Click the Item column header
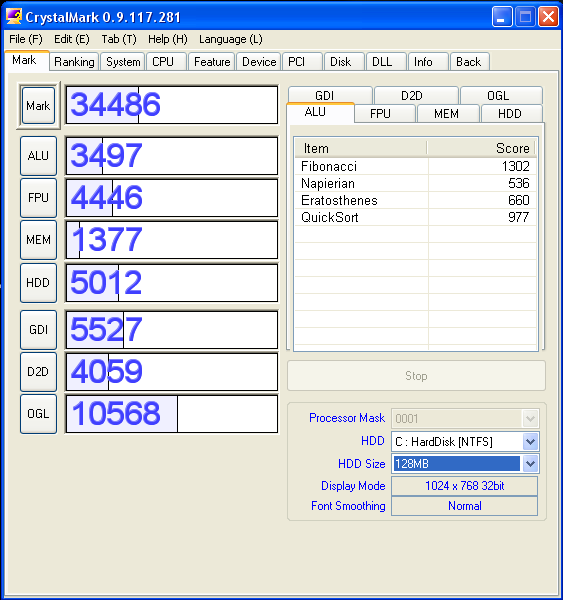Image resolution: width=563 pixels, height=600 pixels. (361, 148)
